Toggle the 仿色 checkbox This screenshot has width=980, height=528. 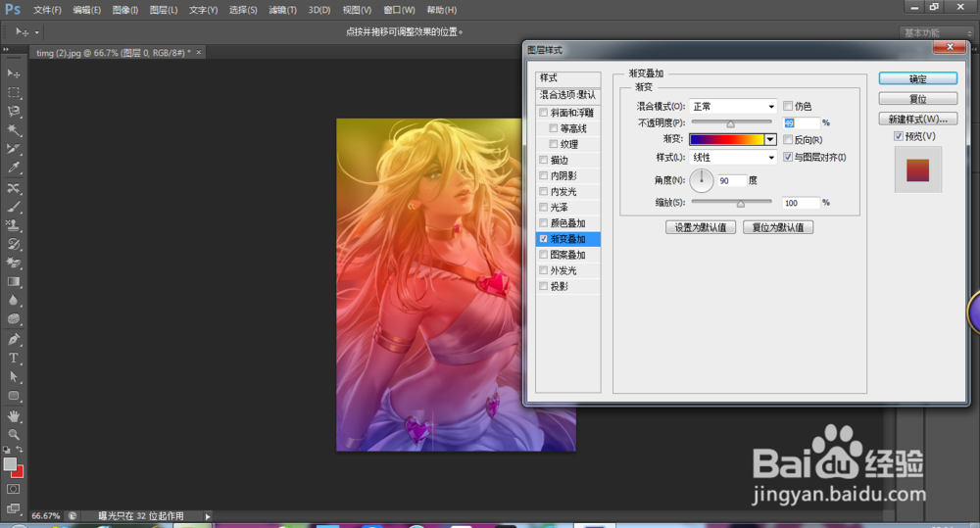point(788,106)
